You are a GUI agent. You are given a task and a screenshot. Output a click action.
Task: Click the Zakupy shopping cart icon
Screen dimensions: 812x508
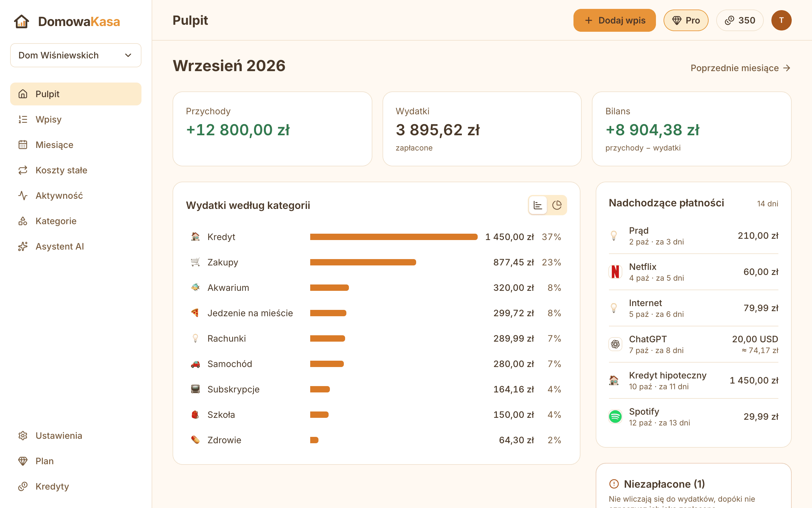point(195,262)
